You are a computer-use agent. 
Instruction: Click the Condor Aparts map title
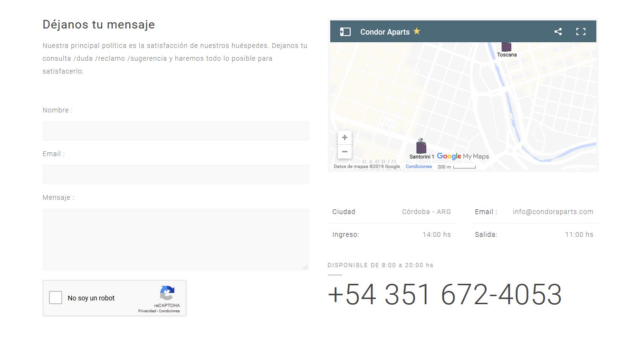pyautogui.click(x=385, y=32)
